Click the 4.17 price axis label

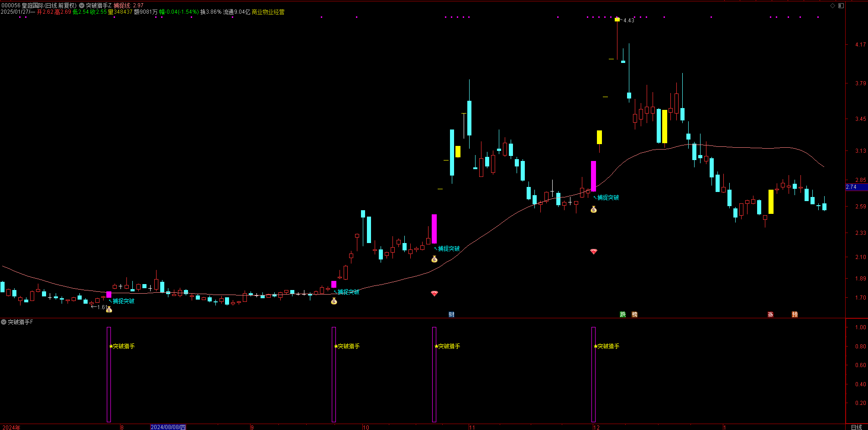tap(861, 45)
